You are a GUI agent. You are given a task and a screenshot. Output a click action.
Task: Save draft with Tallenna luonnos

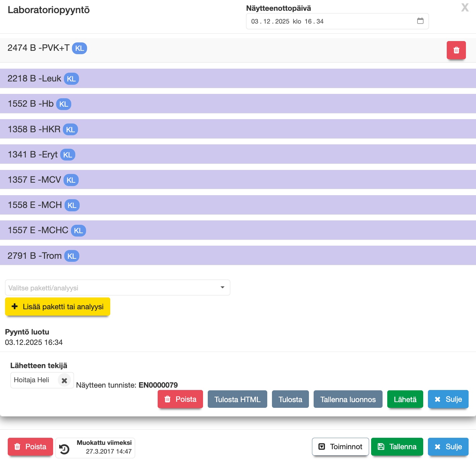[x=348, y=399]
